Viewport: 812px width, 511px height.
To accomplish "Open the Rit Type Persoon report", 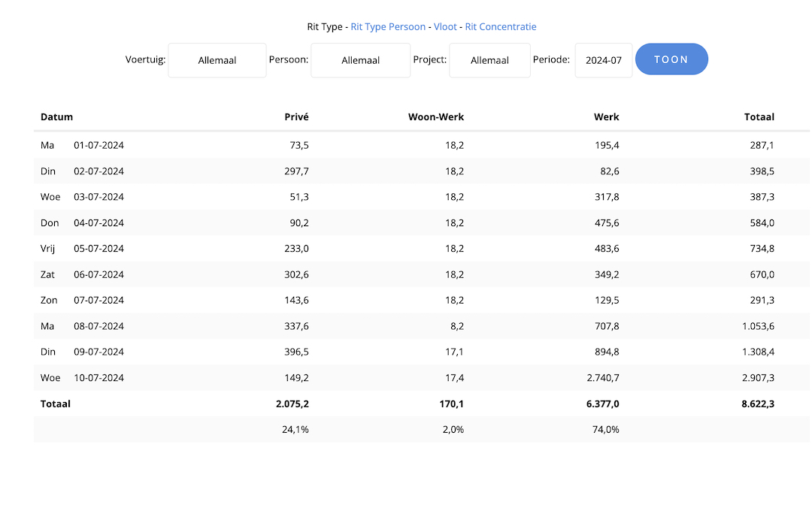I will tap(388, 26).
